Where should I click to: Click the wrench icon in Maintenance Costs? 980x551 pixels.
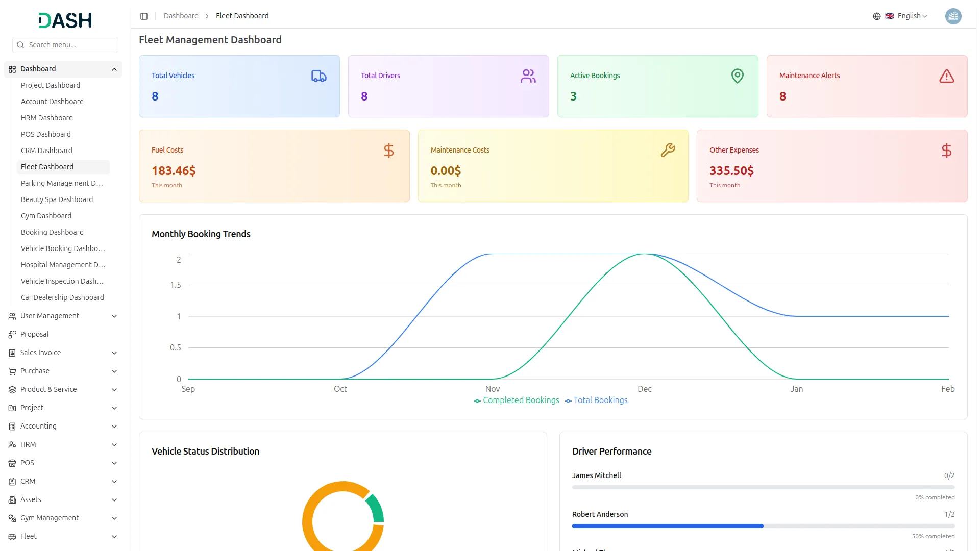pyautogui.click(x=668, y=150)
